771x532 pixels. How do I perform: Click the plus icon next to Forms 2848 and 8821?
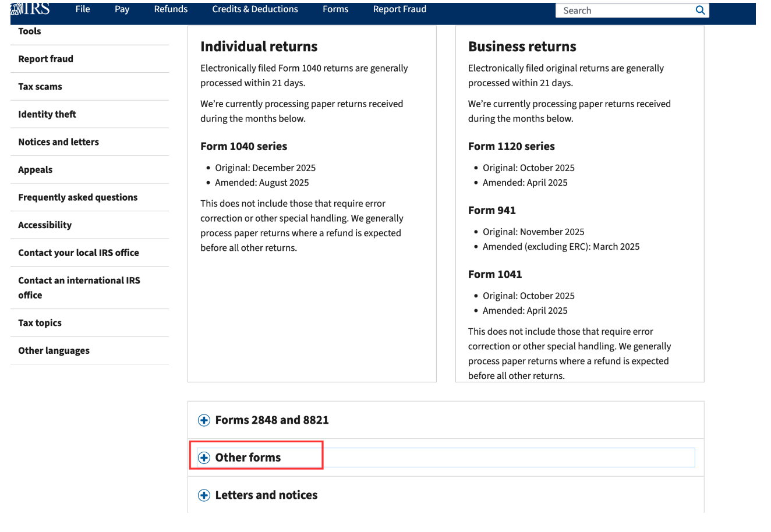[x=204, y=420]
